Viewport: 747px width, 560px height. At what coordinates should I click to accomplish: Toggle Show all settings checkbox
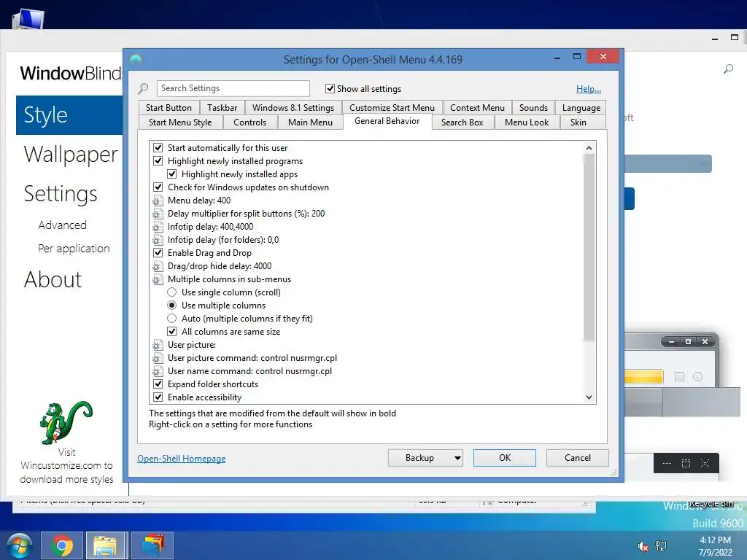pos(330,88)
